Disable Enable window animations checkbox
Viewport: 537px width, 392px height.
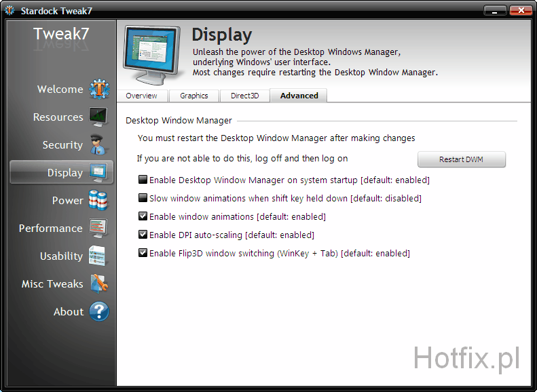tap(143, 216)
